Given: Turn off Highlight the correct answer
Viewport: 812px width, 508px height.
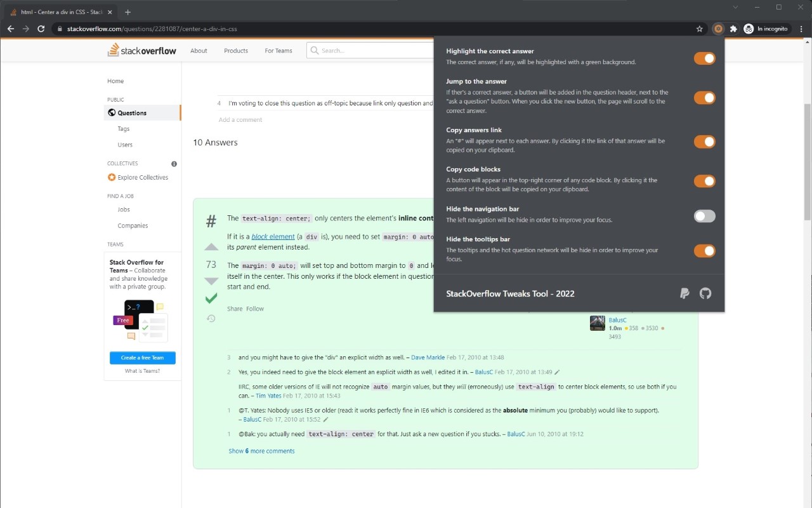Looking at the screenshot, I should (704, 58).
